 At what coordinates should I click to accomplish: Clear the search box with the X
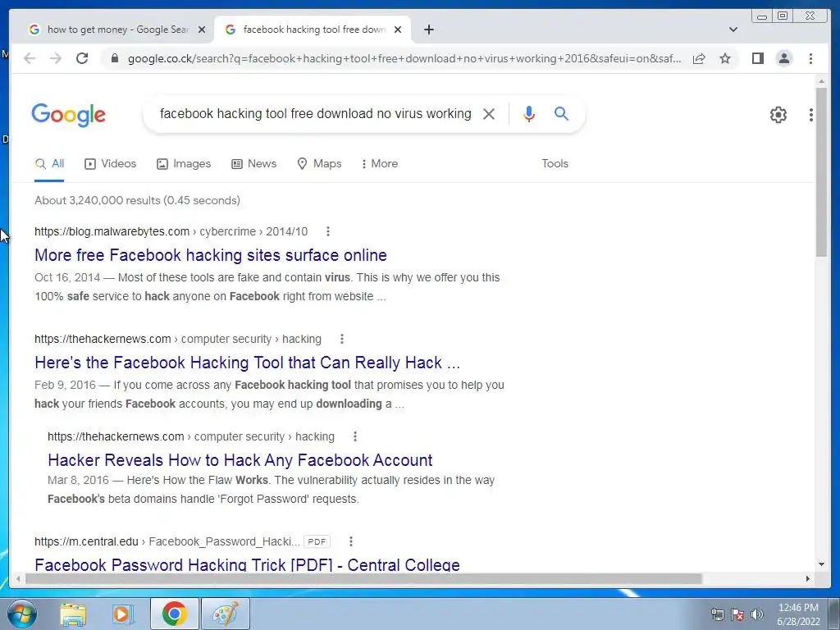click(x=489, y=113)
